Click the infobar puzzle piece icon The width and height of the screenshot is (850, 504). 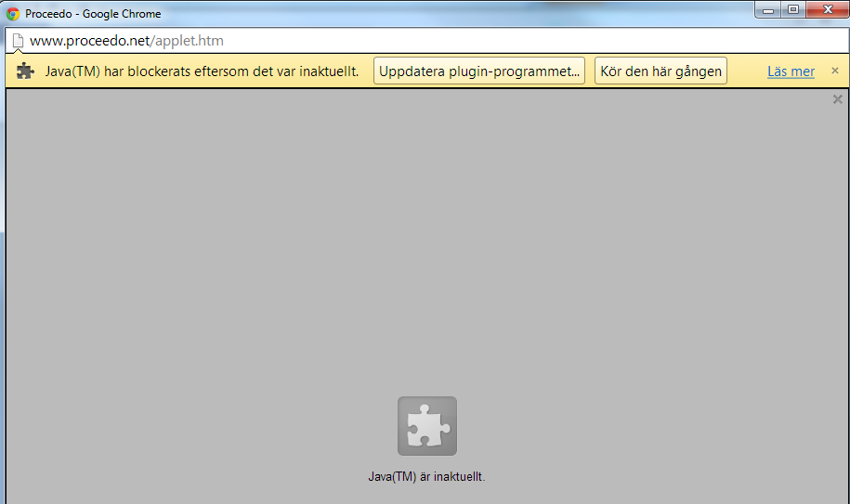click(25, 71)
